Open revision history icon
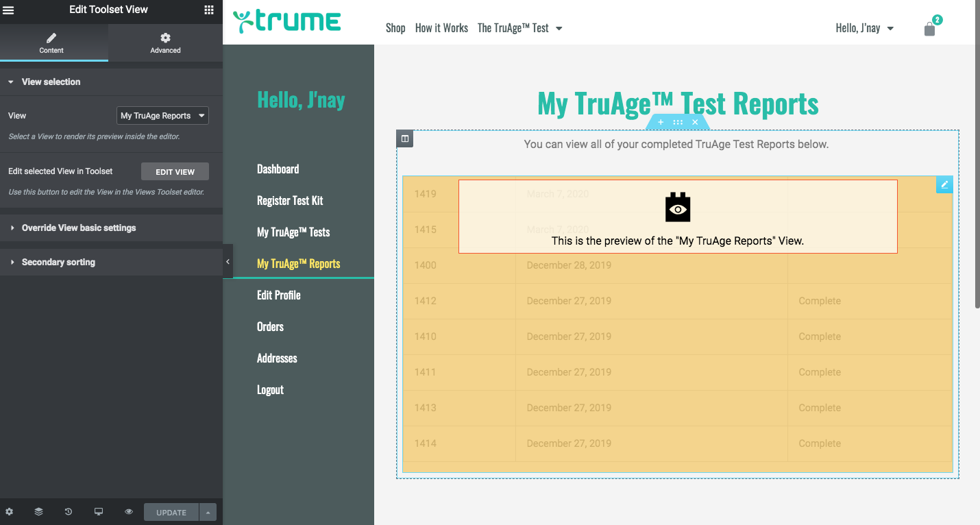The height and width of the screenshot is (525, 980). 69,512
